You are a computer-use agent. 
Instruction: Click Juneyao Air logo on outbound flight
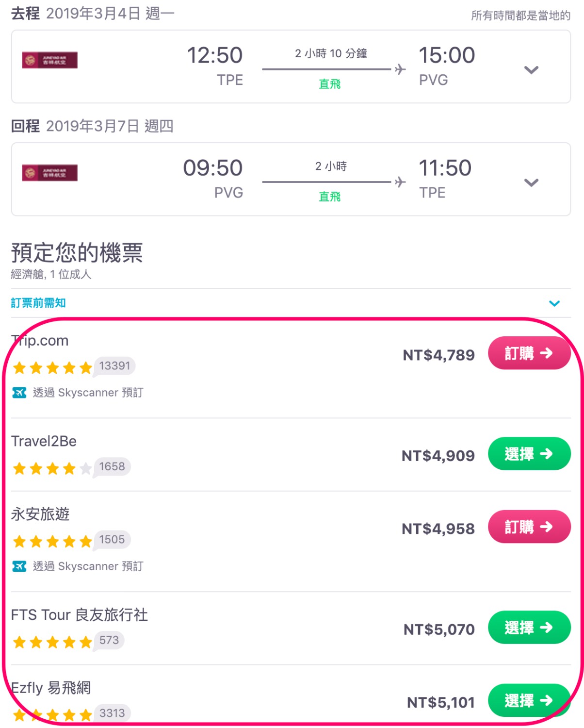tap(49, 60)
